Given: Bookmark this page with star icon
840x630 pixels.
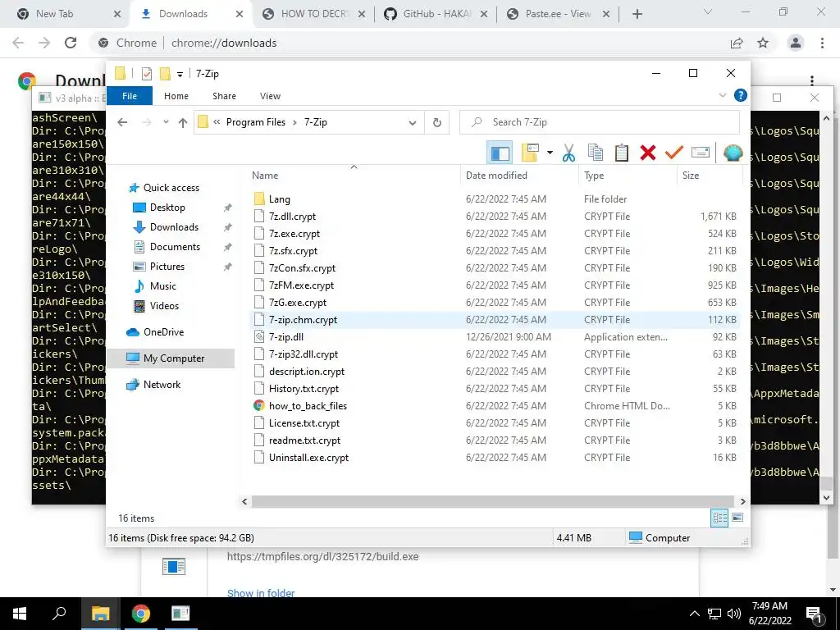Looking at the screenshot, I should 763,43.
